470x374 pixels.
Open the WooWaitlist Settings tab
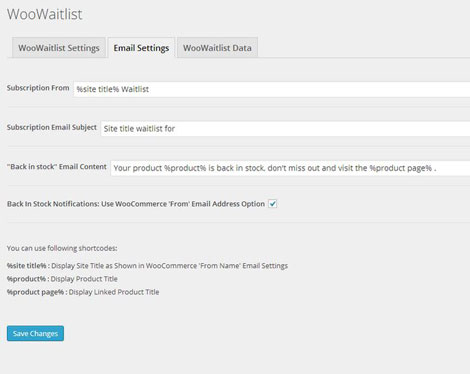click(59, 48)
